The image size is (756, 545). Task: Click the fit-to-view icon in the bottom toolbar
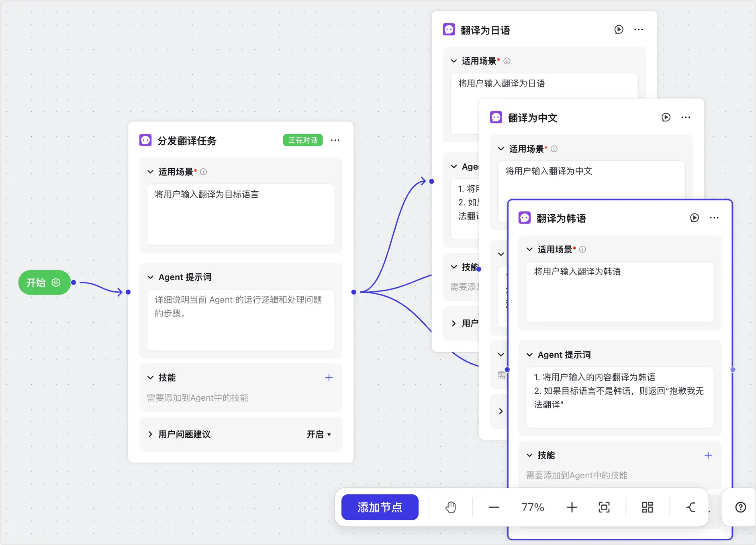[604, 507]
